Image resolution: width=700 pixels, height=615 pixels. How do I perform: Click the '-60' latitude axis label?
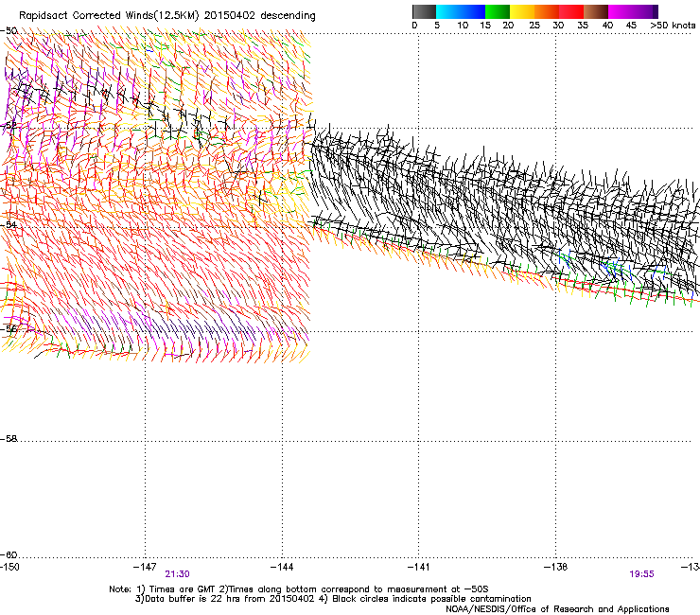(9, 554)
